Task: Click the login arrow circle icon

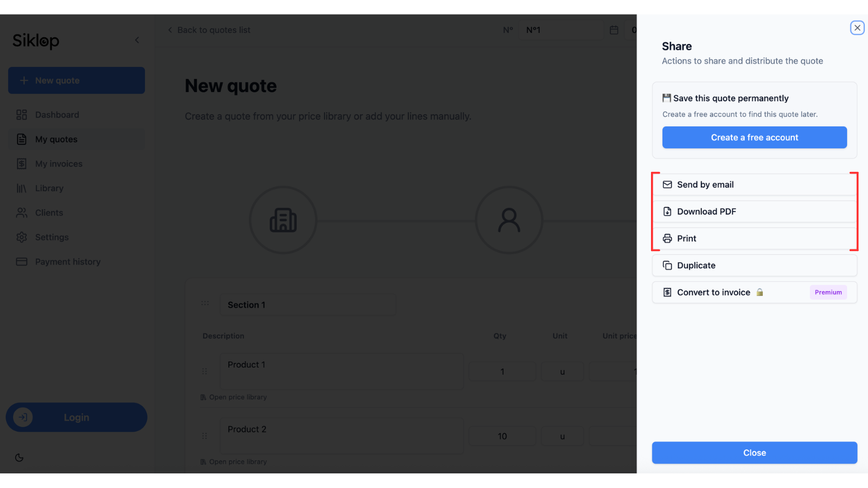Action: pos(23,417)
